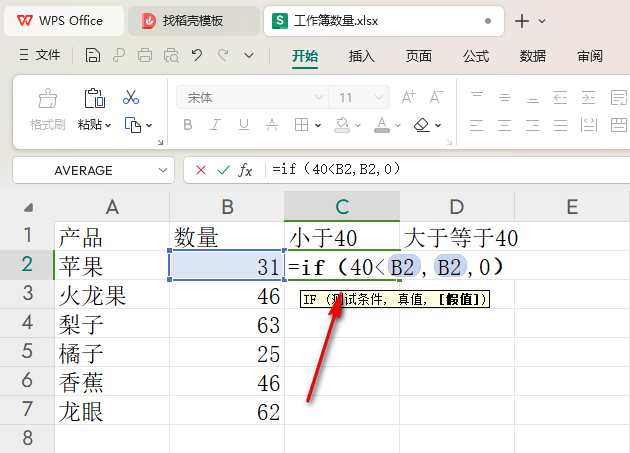Open the new tab options chevron

tap(542, 21)
